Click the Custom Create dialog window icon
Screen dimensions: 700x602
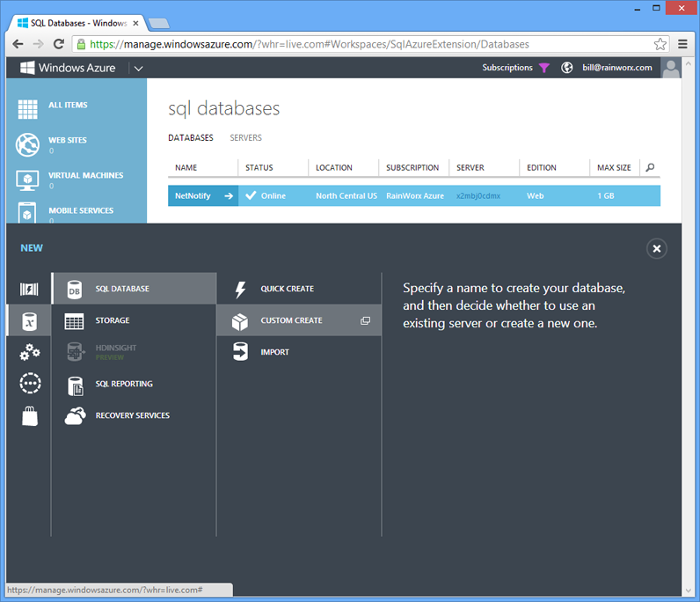click(365, 320)
